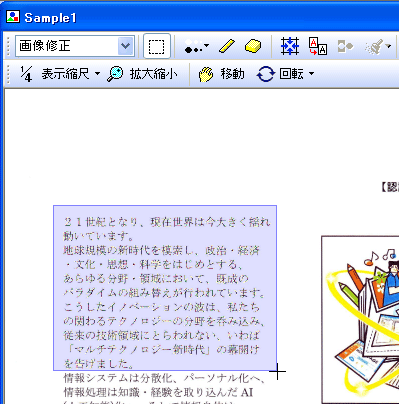Click the Sample1 window title icon

pos(13,16)
